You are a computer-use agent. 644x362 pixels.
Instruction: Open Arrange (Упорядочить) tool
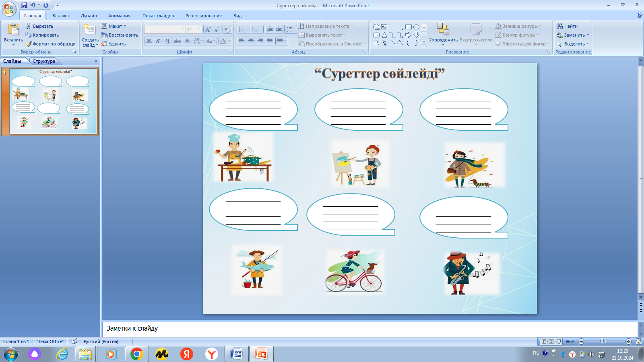443,32
